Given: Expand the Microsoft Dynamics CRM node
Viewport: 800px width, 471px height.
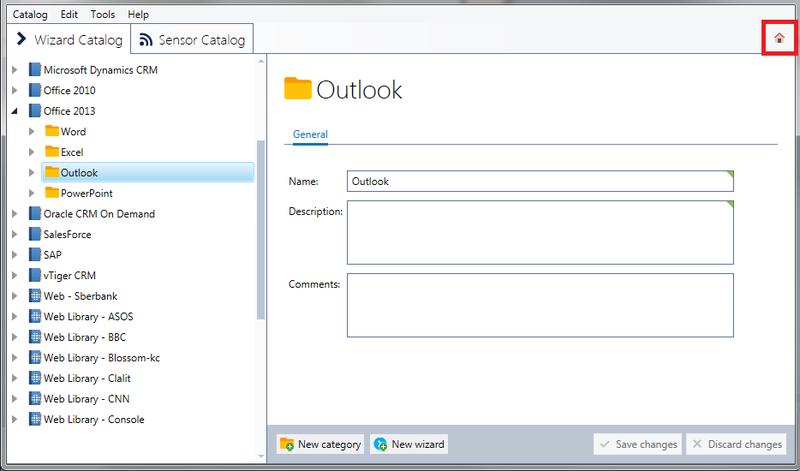Looking at the screenshot, I should (x=15, y=69).
